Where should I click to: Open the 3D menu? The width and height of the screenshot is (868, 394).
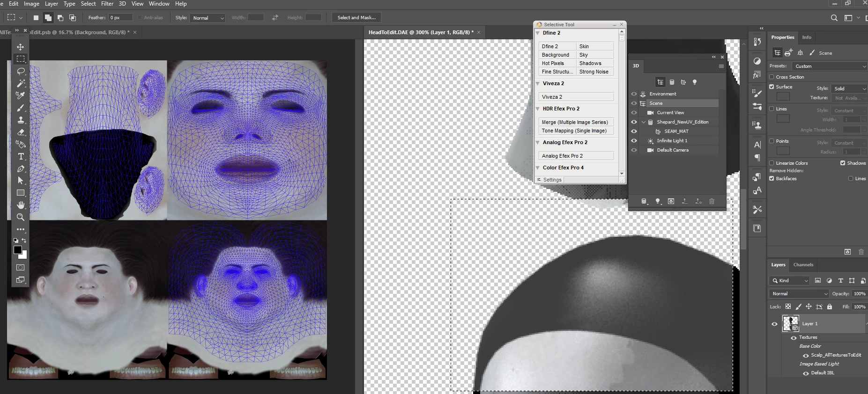pos(122,4)
